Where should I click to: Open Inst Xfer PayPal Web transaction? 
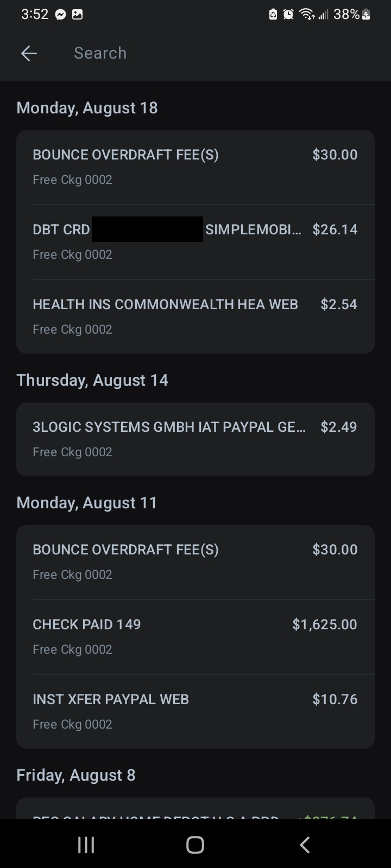[195, 711]
